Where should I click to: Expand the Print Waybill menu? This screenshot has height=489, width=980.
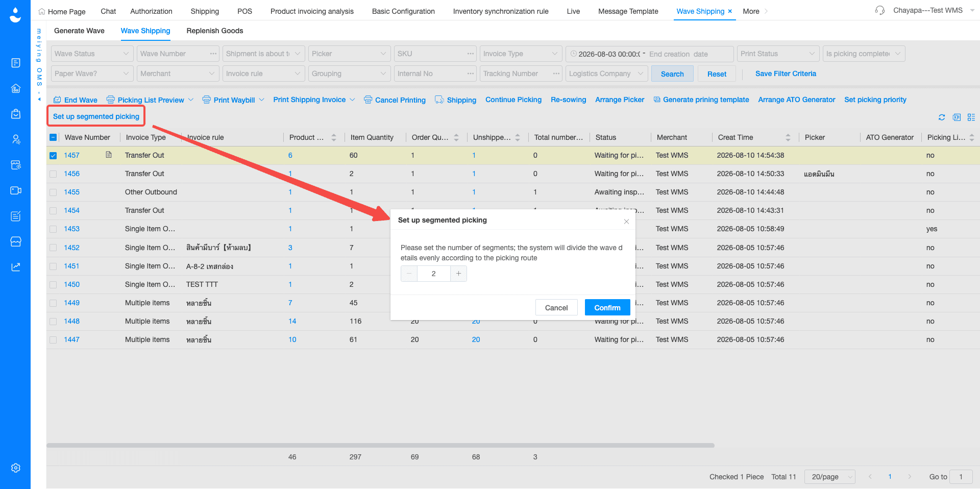233,100
